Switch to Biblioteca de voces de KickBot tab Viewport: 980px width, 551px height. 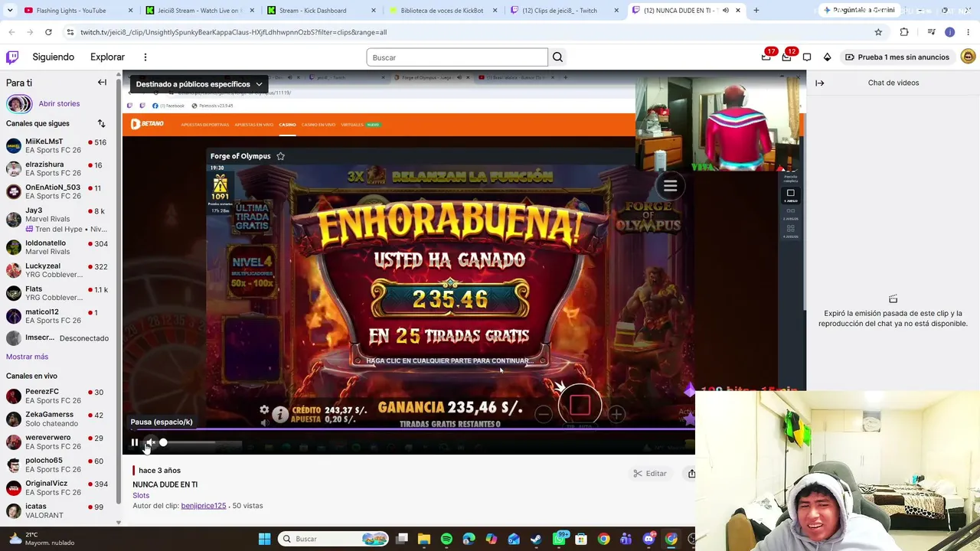click(x=442, y=11)
